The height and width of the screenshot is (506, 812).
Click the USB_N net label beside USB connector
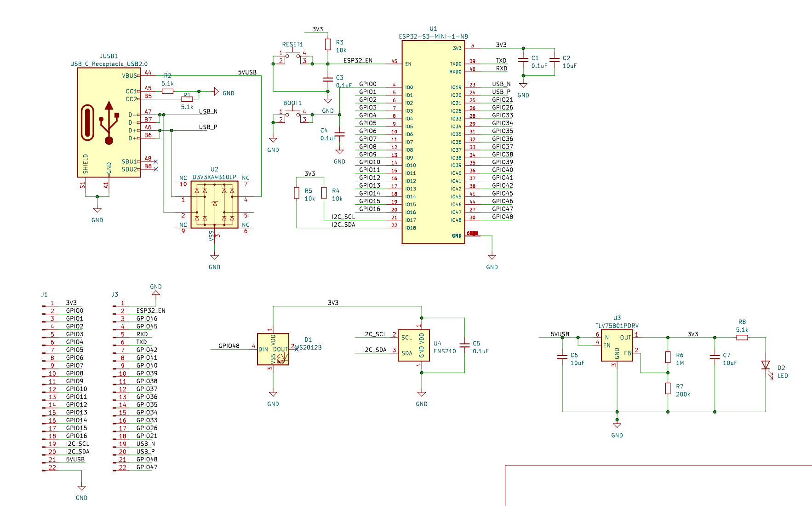208,111
